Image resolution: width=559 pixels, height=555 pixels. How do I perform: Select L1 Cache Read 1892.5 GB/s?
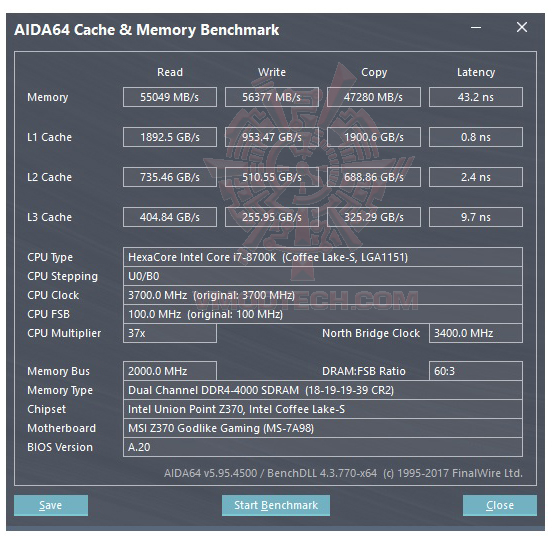point(170,137)
